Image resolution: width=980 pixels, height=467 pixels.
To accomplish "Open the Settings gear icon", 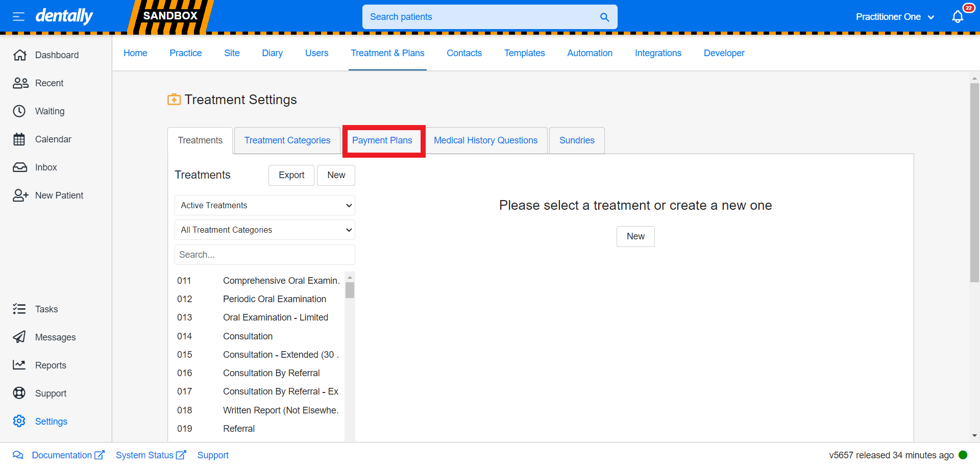I will pyautogui.click(x=19, y=421).
